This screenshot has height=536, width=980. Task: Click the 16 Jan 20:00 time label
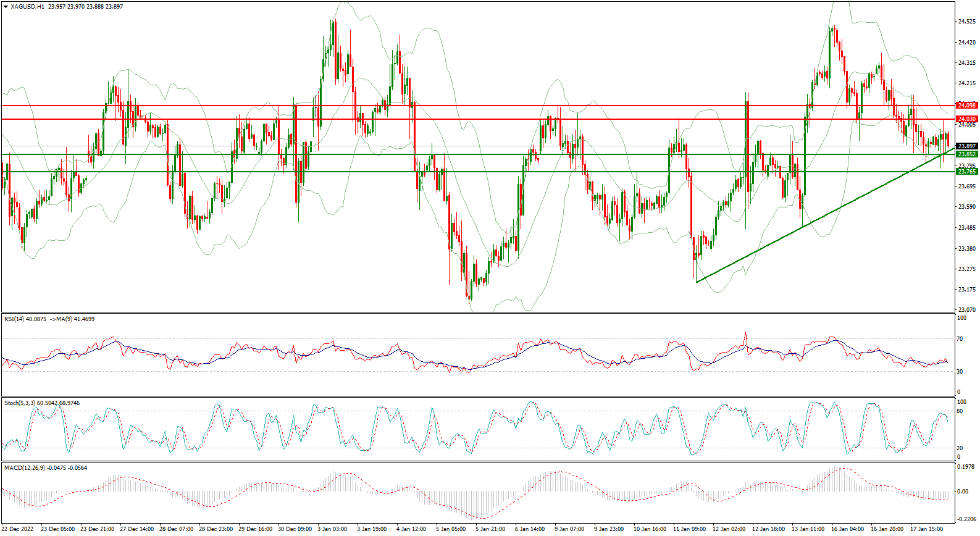(x=887, y=529)
